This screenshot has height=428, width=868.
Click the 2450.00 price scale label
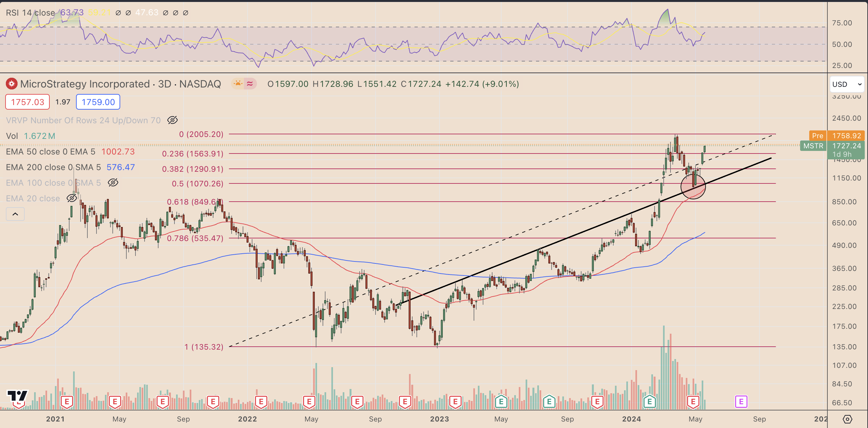click(847, 118)
